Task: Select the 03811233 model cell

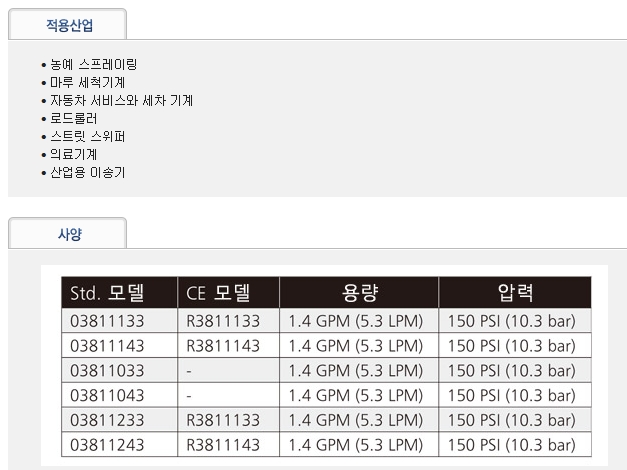Action: tap(108, 420)
